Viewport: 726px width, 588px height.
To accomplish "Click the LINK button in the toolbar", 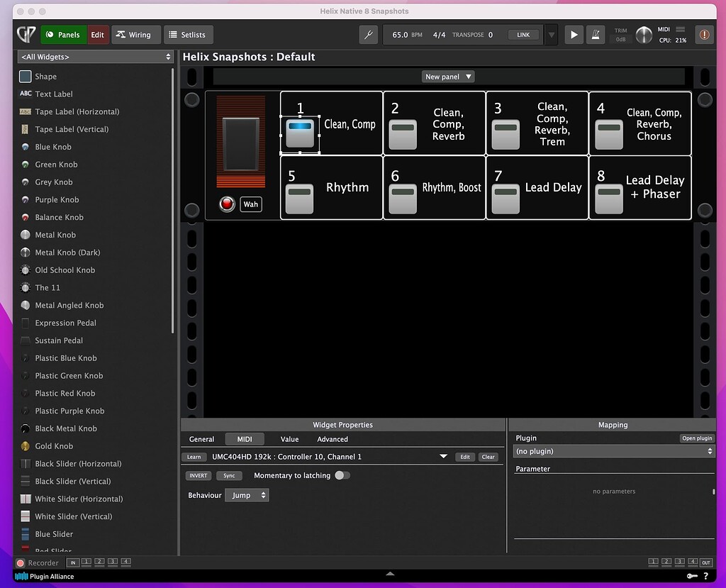I will tap(523, 33).
